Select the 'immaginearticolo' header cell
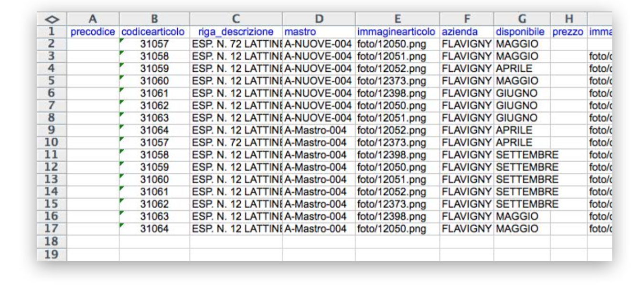The image size is (644, 289). [397, 32]
